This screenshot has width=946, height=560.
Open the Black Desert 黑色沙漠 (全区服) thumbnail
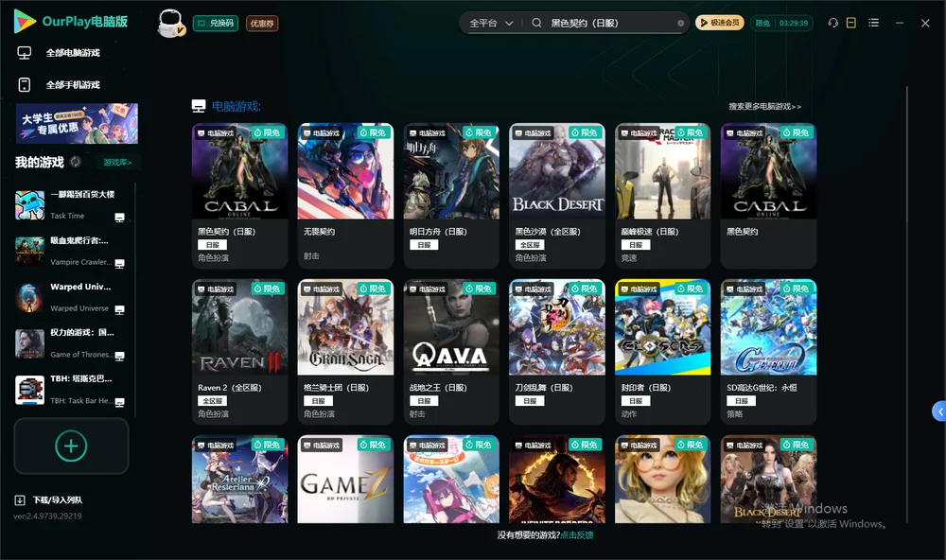(x=557, y=171)
